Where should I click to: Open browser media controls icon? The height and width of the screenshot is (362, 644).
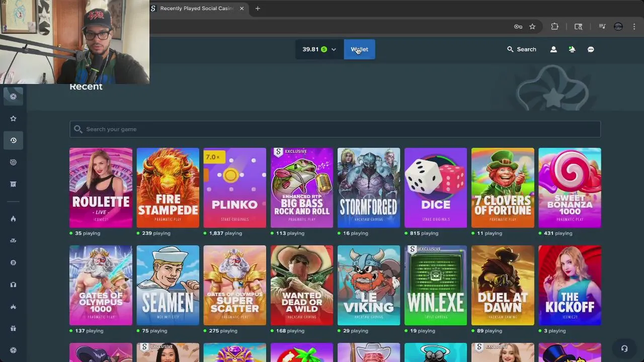pos(602,27)
